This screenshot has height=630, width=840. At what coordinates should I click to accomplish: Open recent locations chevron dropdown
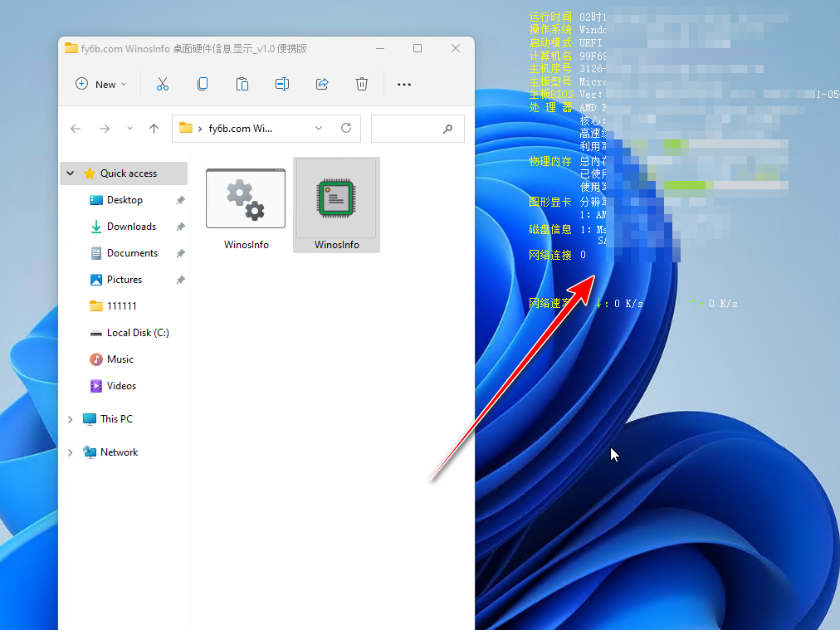tap(129, 129)
